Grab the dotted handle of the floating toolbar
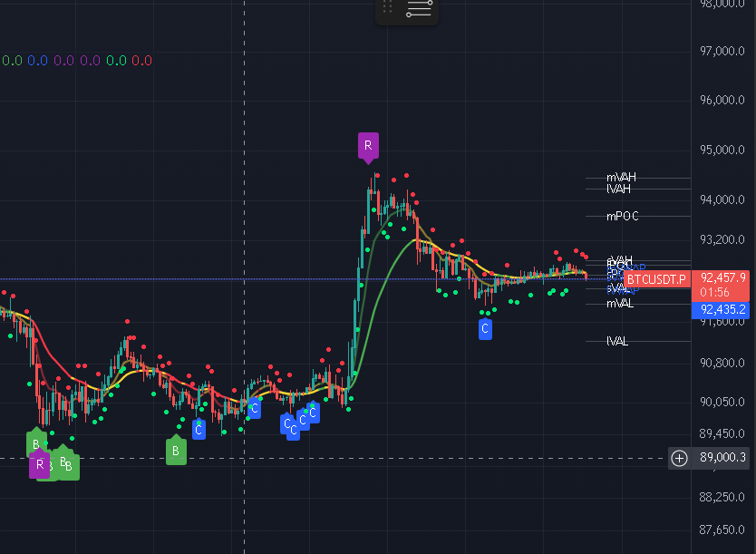Screen dimensions: 756x554 pyautogui.click(x=387, y=6)
